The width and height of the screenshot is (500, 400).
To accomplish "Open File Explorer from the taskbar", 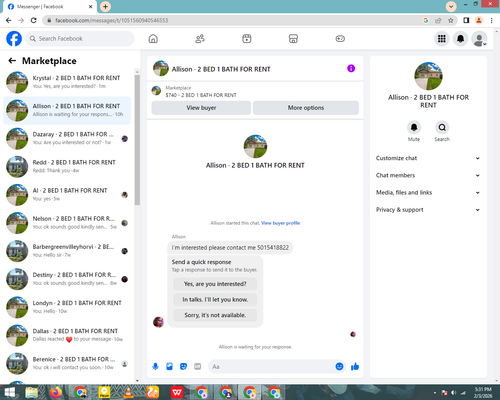I will tap(32, 393).
